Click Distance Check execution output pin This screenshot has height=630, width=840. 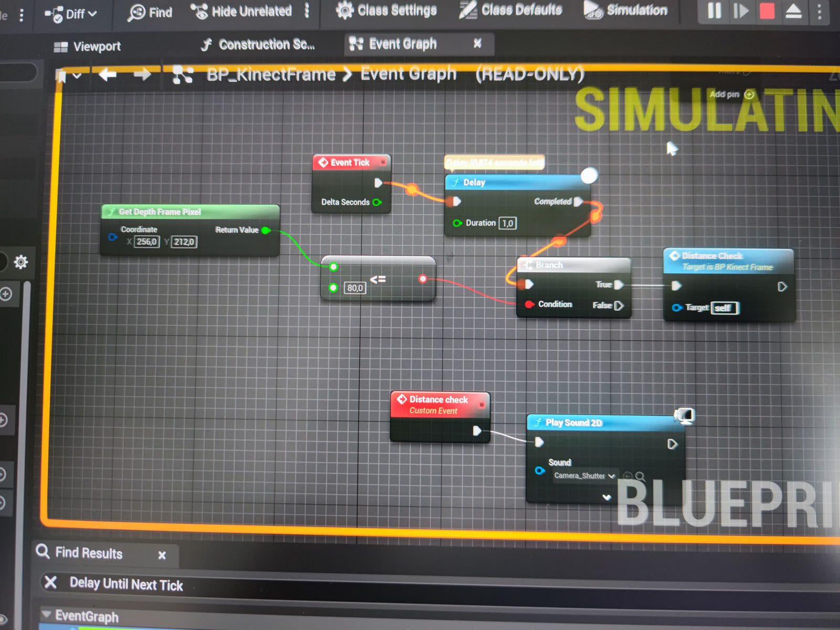782,287
